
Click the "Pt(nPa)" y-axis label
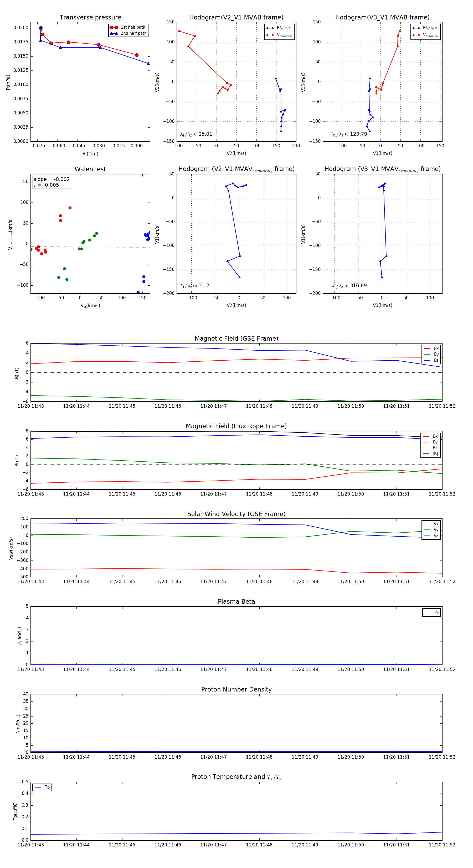(x=8, y=82)
